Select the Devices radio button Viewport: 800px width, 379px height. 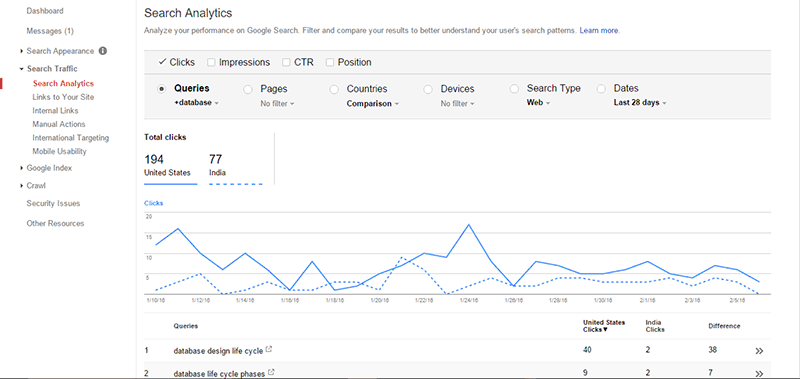point(428,89)
